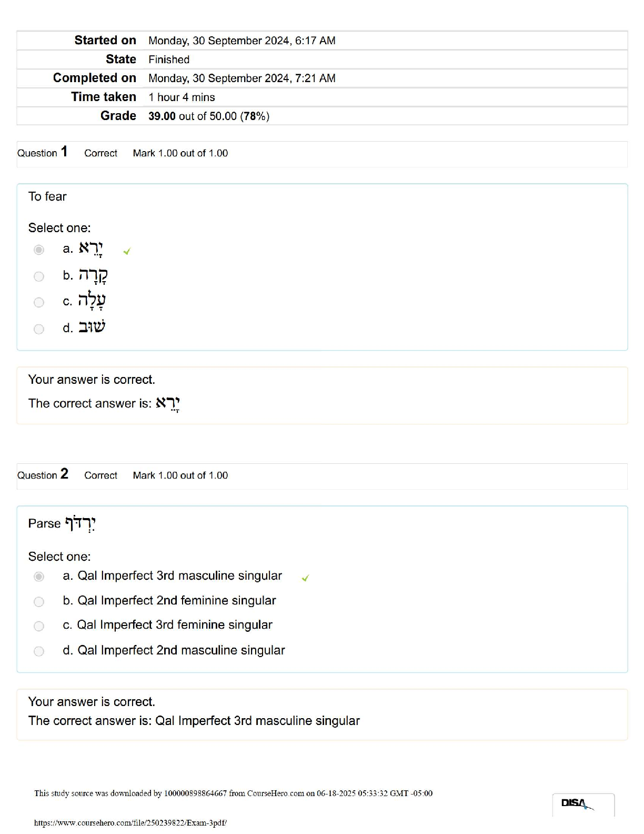Choose option c radio button in Question 1

pos(39,302)
